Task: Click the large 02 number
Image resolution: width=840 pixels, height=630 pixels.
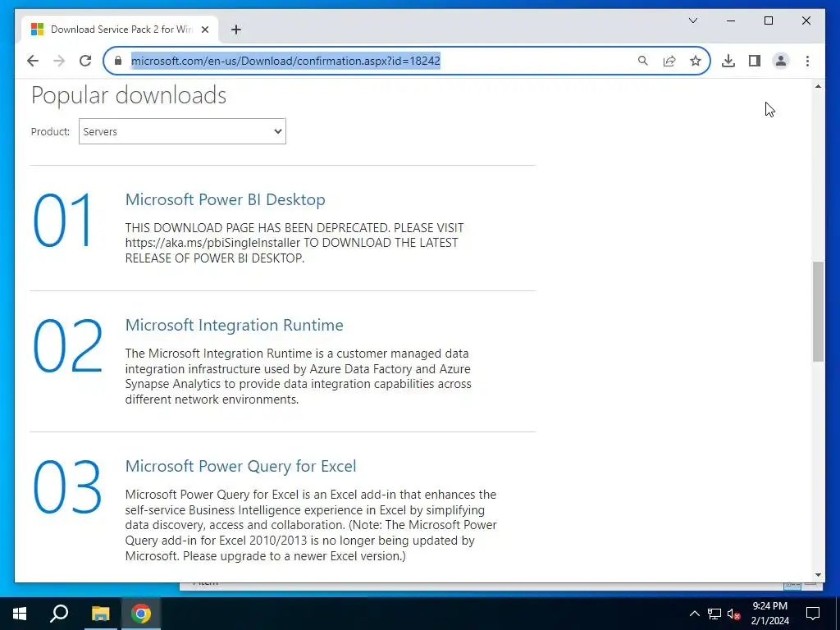Action: coord(67,346)
